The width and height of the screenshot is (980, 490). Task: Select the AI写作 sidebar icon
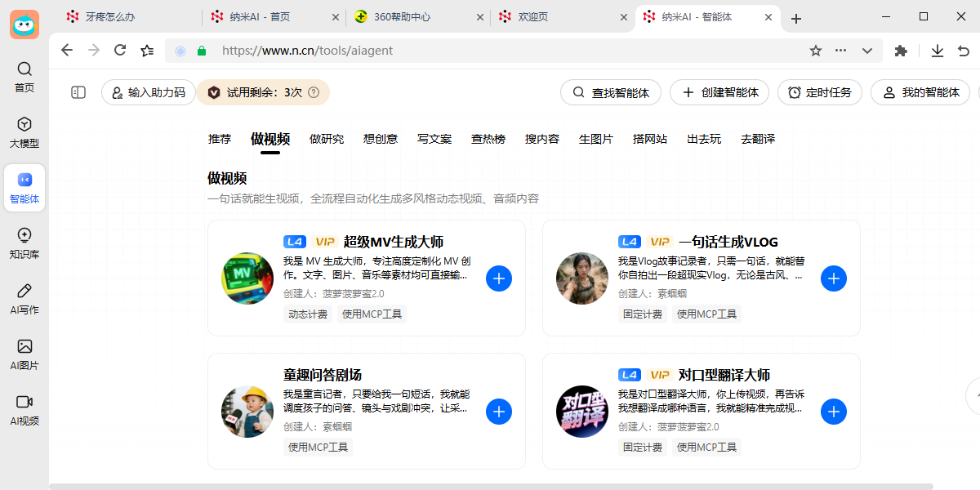pos(24,298)
